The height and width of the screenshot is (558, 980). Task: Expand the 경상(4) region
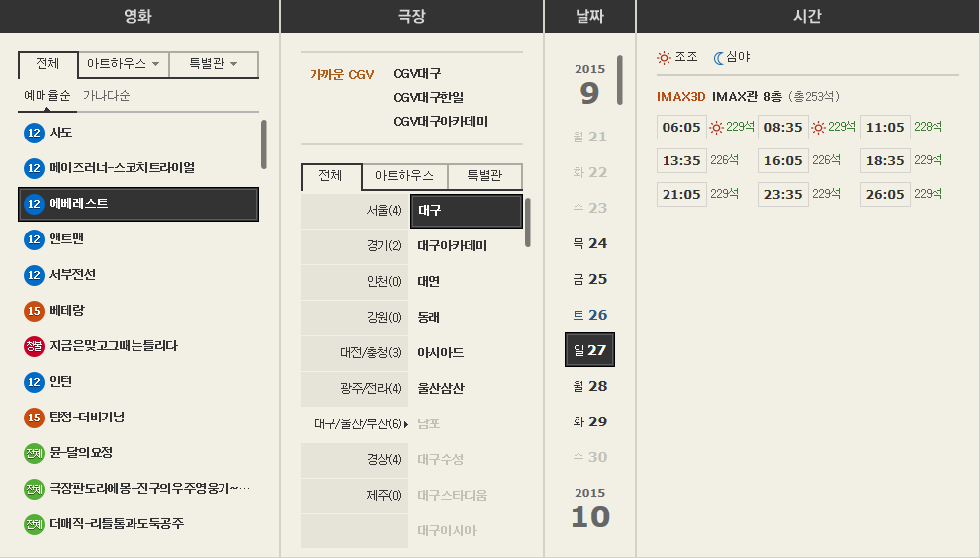pos(354,460)
